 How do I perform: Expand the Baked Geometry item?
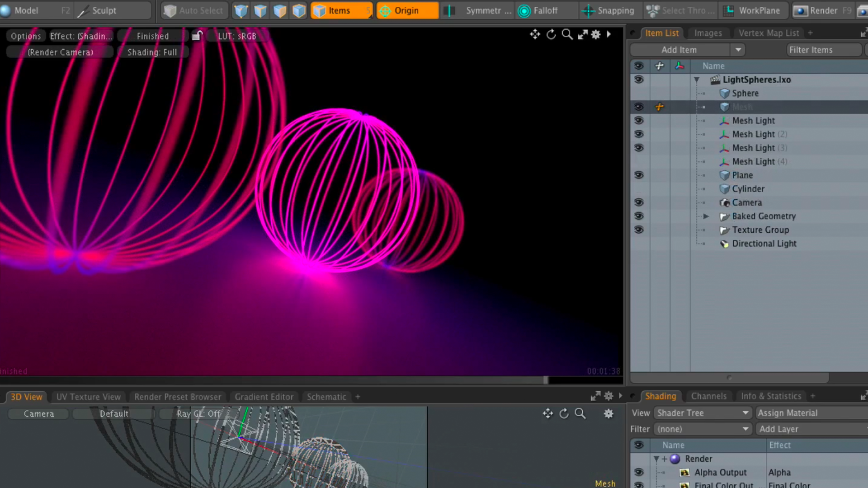point(706,216)
